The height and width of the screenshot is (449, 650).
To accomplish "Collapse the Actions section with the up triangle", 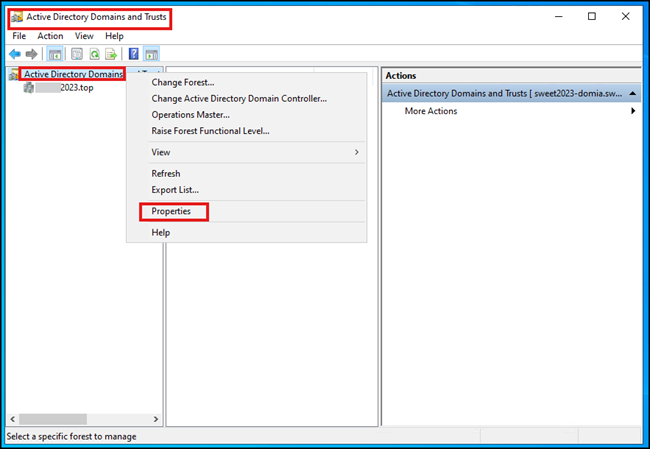I will coord(633,94).
